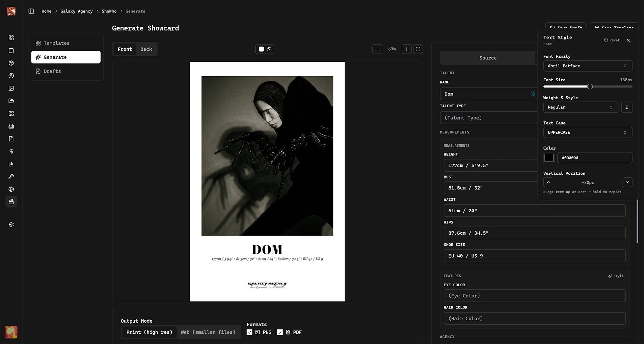Screen dimensions: 644x344
Task: Open the 3D box package icon
Action: click(11, 63)
